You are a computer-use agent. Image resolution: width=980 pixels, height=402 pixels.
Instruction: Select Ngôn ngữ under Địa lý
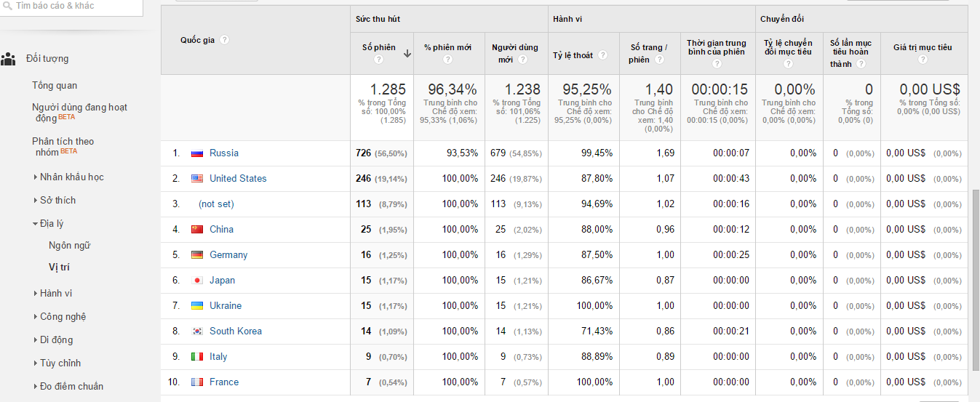coord(69,245)
